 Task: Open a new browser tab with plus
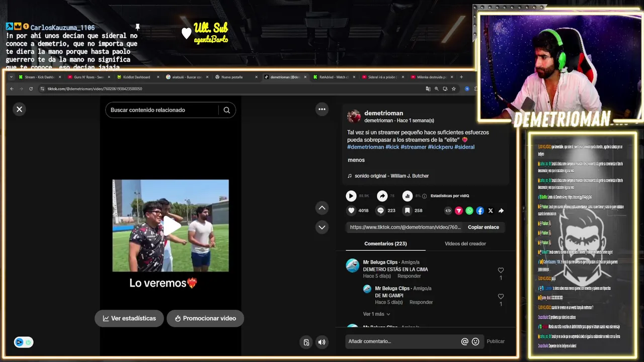(461, 77)
